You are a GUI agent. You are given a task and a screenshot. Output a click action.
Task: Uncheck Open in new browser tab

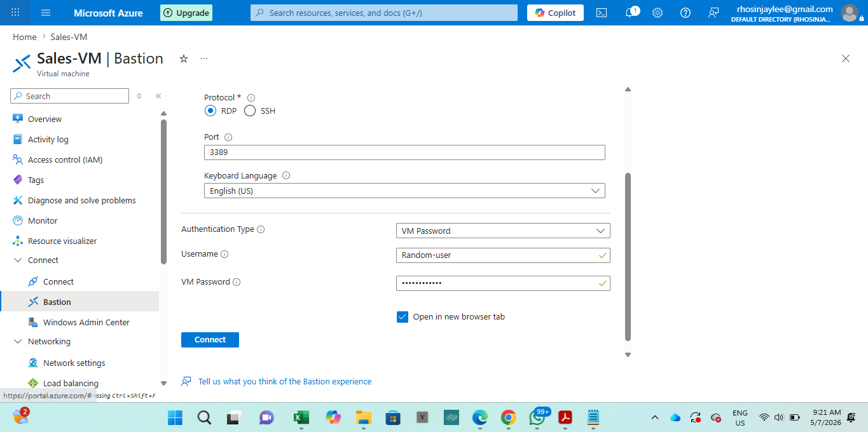(402, 316)
